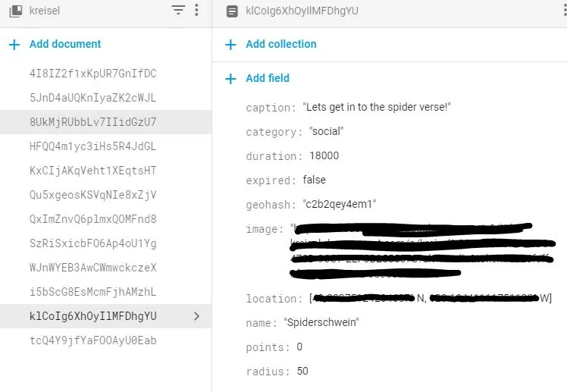Click the plus icon beside Add document
This screenshot has height=392, width=567.
[14, 45]
